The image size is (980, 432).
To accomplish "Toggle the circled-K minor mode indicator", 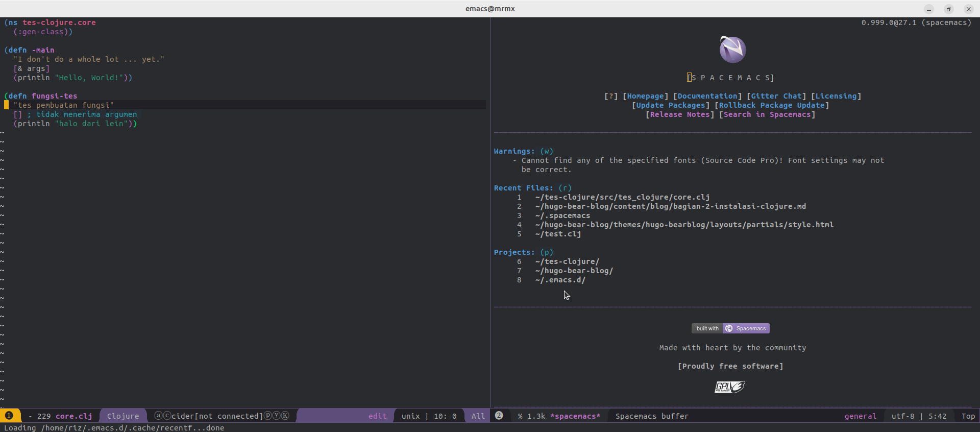I will coord(285,416).
